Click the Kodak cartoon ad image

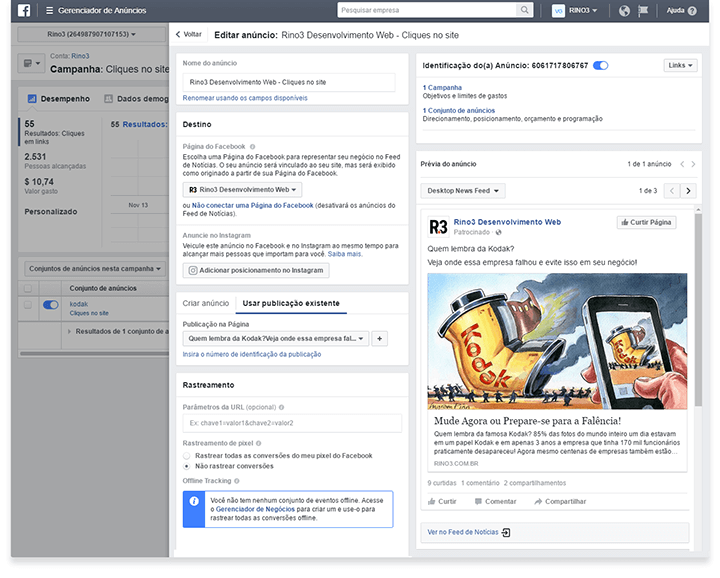[557, 342]
